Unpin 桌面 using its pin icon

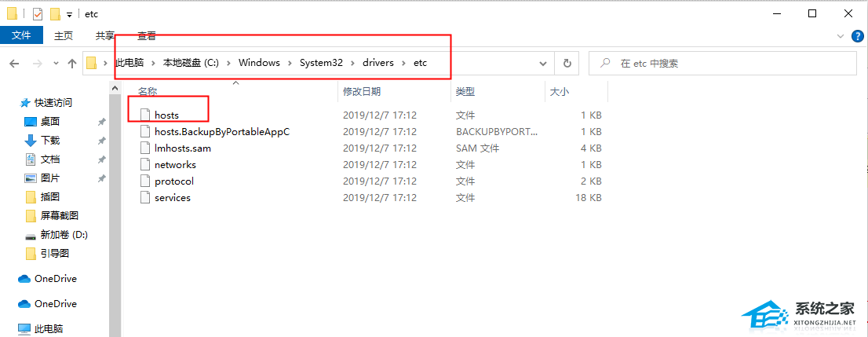(101, 122)
